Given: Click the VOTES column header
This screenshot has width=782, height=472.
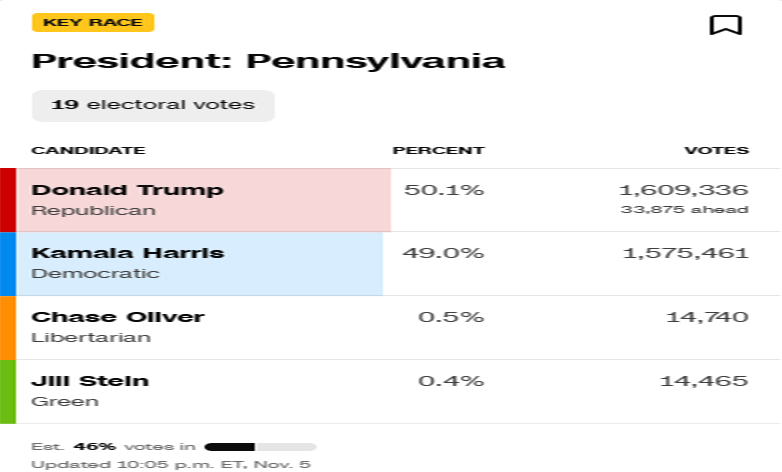Looking at the screenshot, I should click(716, 151).
